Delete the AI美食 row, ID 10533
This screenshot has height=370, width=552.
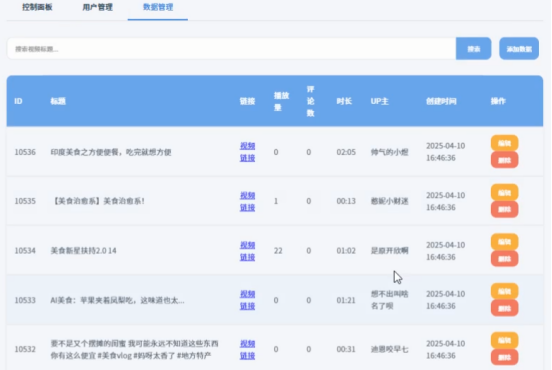pyautogui.click(x=504, y=308)
